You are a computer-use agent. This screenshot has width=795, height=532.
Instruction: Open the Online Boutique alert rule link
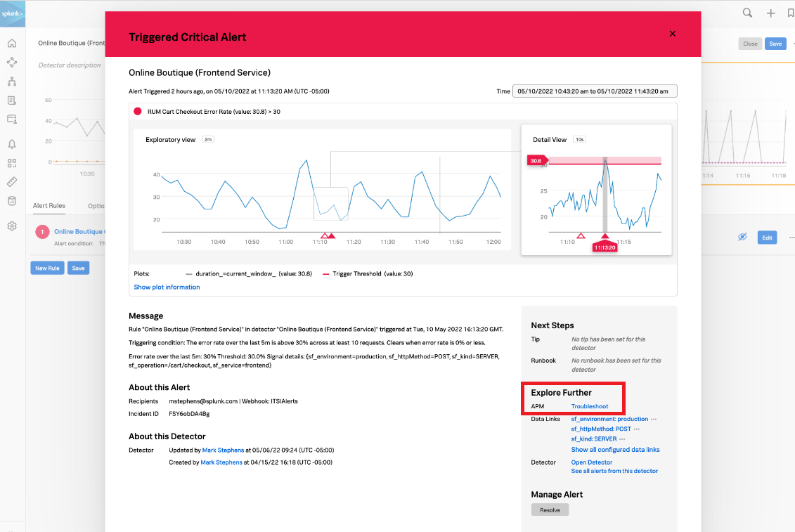[x=79, y=232]
